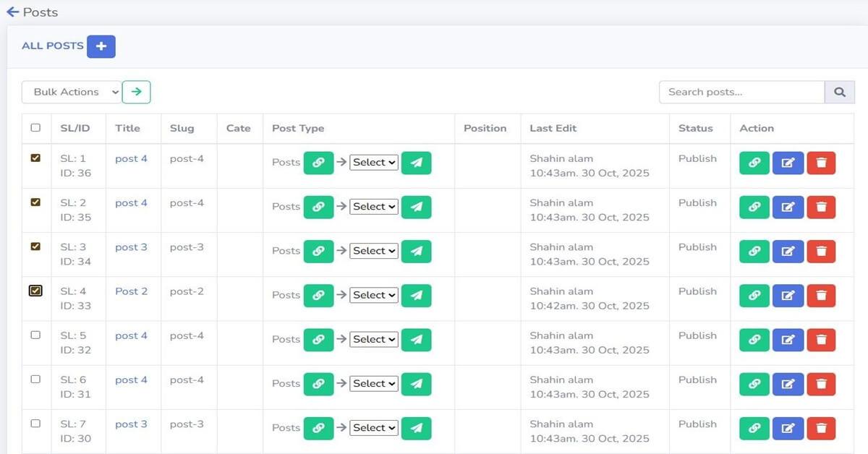Screen dimensions: 868x454
Task: Click the Title column header
Action: [x=127, y=128]
